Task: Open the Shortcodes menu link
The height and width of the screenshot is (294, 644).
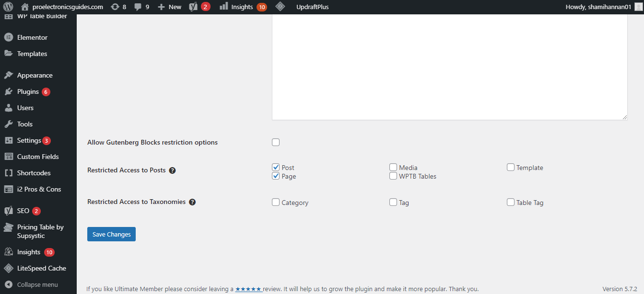Action: click(34, 173)
